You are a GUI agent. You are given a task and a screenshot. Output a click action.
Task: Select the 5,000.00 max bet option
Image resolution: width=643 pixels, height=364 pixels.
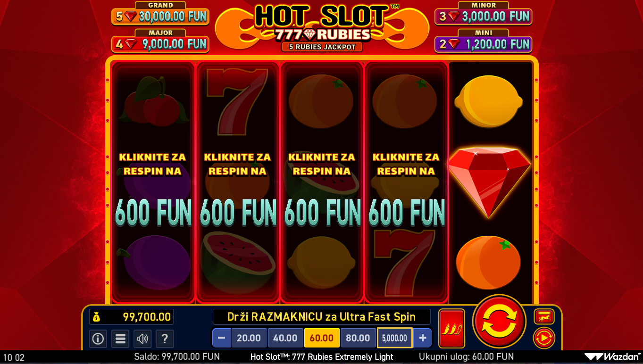(395, 338)
